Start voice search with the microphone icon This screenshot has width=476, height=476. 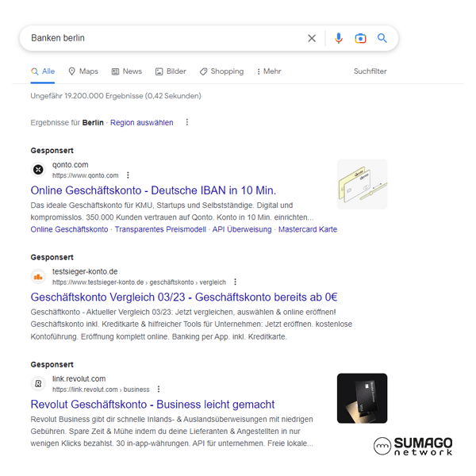click(x=339, y=38)
